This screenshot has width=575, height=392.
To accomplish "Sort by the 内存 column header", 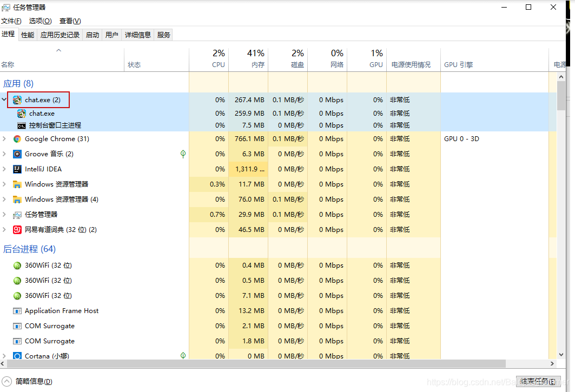I will point(248,59).
